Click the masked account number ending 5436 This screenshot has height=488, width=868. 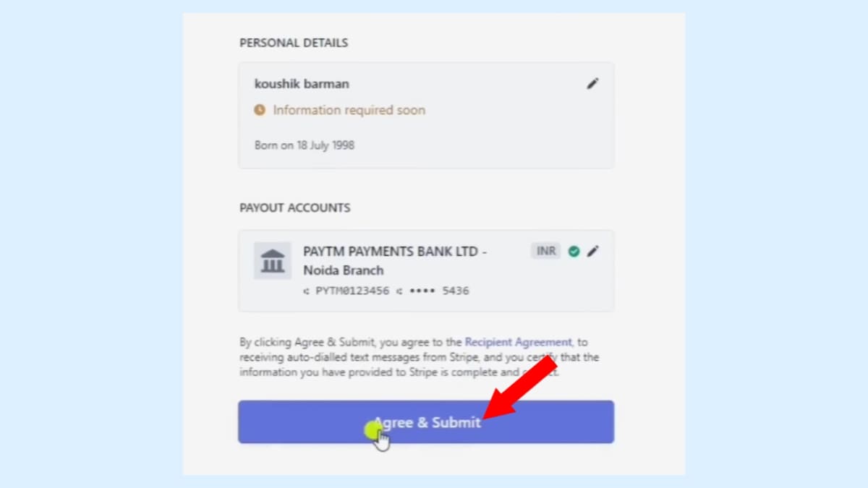439,291
